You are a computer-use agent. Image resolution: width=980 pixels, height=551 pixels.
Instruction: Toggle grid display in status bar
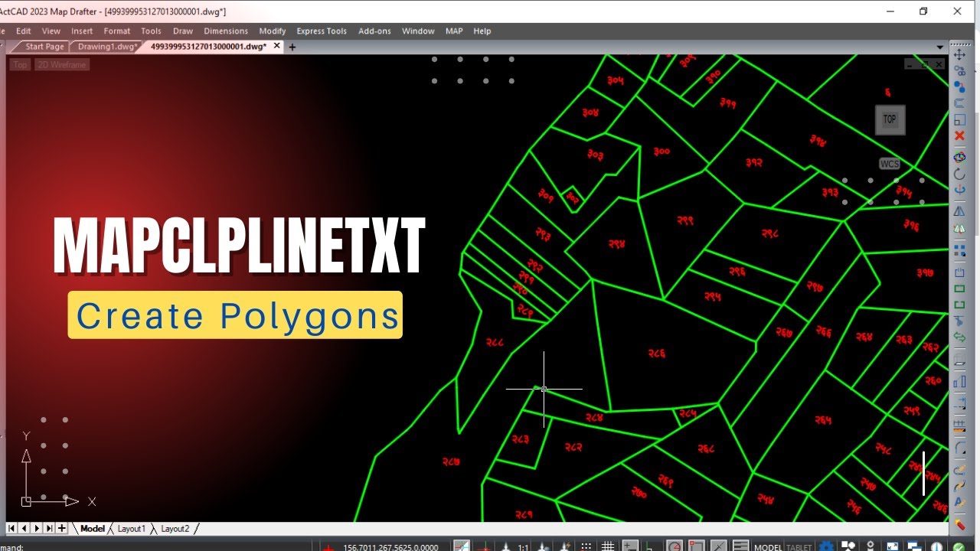point(608,546)
